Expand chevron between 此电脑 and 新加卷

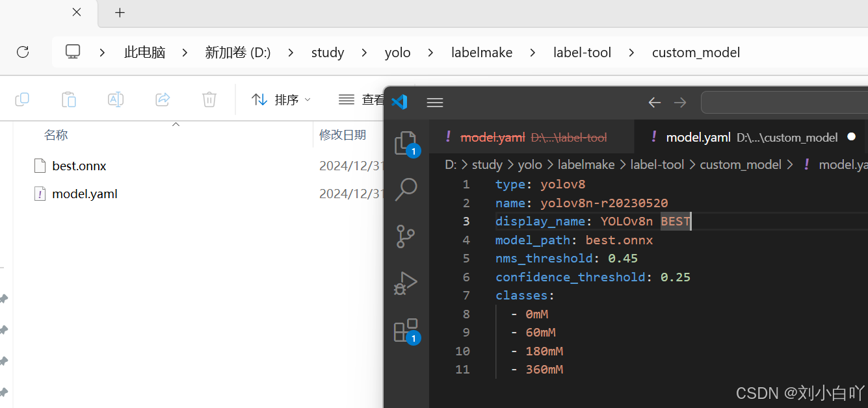pyautogui.click(x=185, y=53)
